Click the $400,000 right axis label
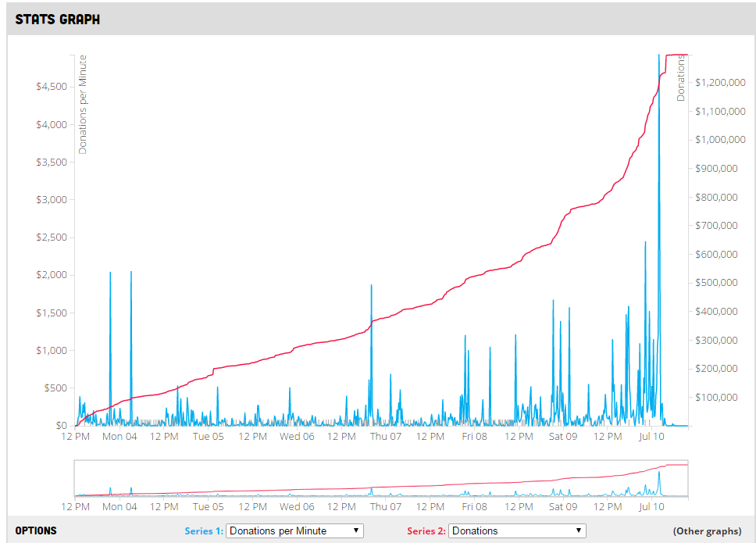Screen dimensions: 756x543 click(x=716, y=312)
